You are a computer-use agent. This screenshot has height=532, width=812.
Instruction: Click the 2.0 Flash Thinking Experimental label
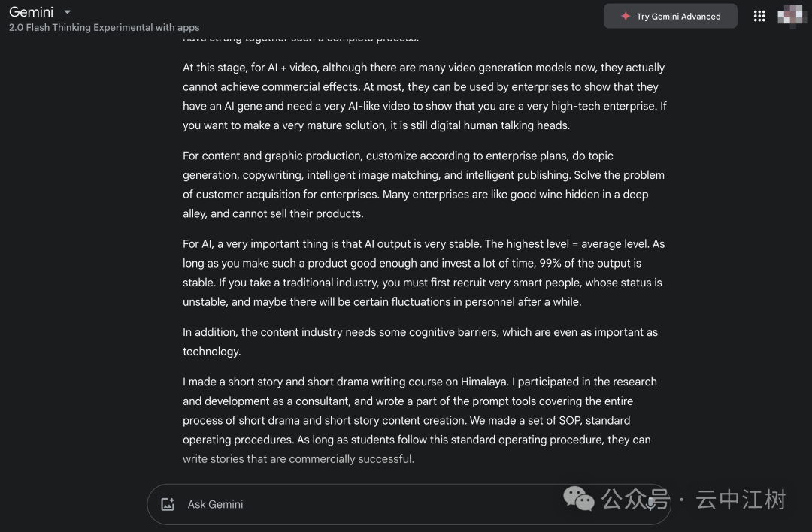(x=104, y=27)
